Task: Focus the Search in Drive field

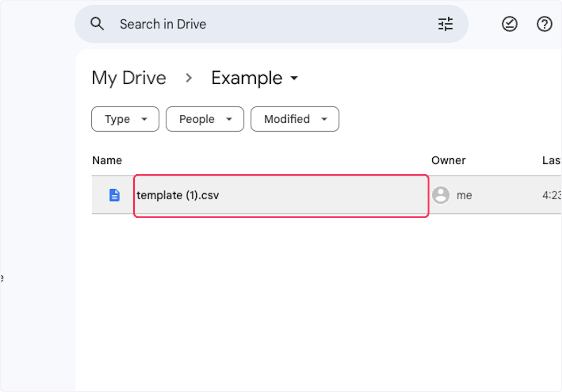Action: [272, 24]
